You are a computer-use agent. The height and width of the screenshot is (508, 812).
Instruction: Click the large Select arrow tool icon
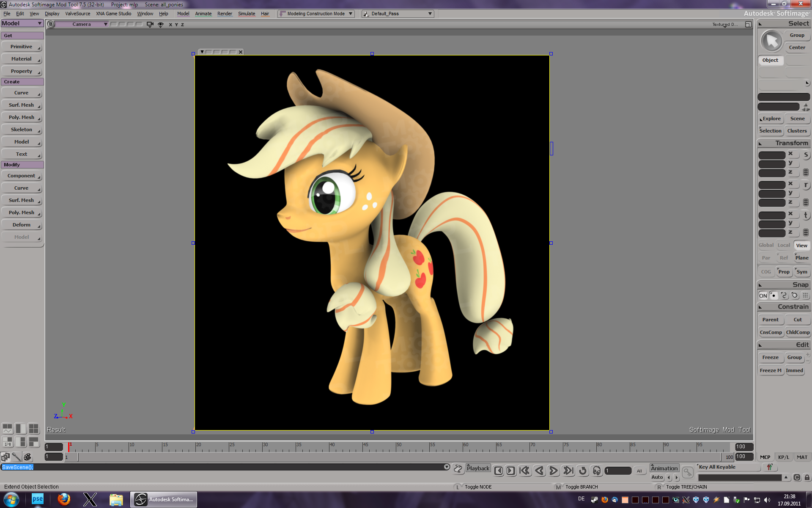tap(771, 41)
